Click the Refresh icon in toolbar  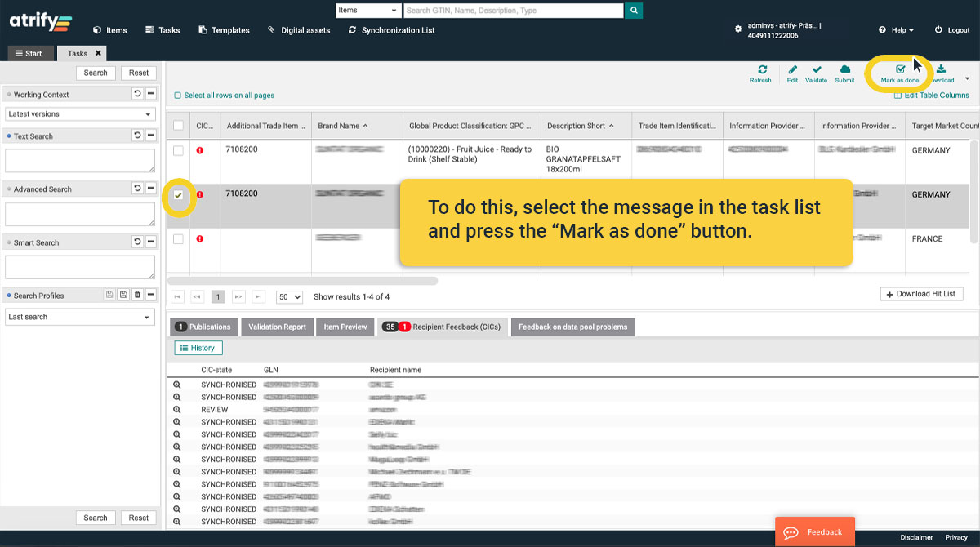click(x=760, y=71)
